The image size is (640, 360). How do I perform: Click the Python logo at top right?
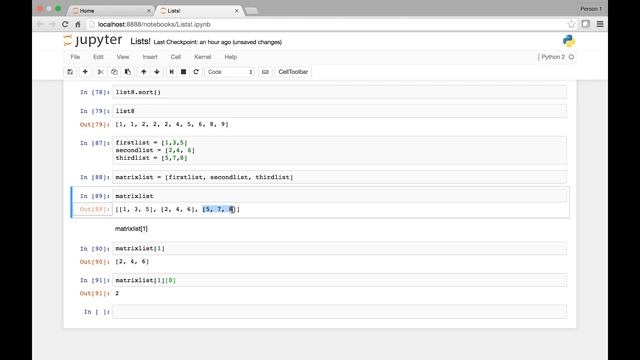coord(569,41)
